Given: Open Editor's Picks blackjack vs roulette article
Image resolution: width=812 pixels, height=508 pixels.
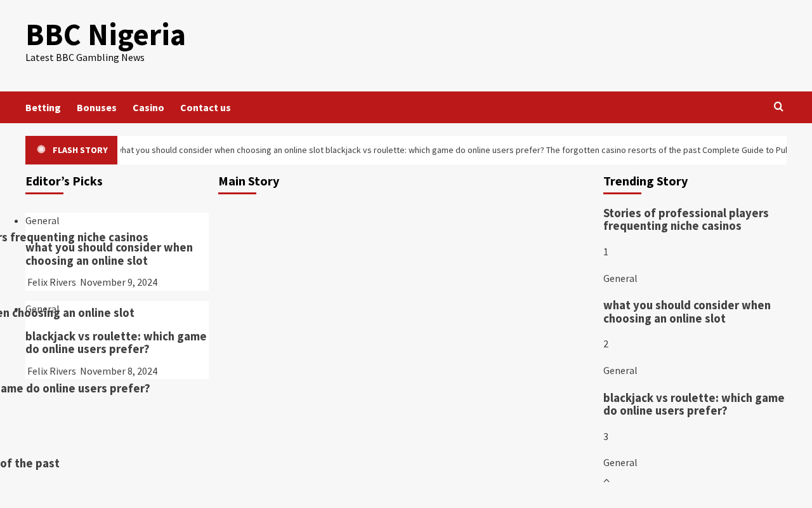Looking at the screenshot, I should point(116,343).
